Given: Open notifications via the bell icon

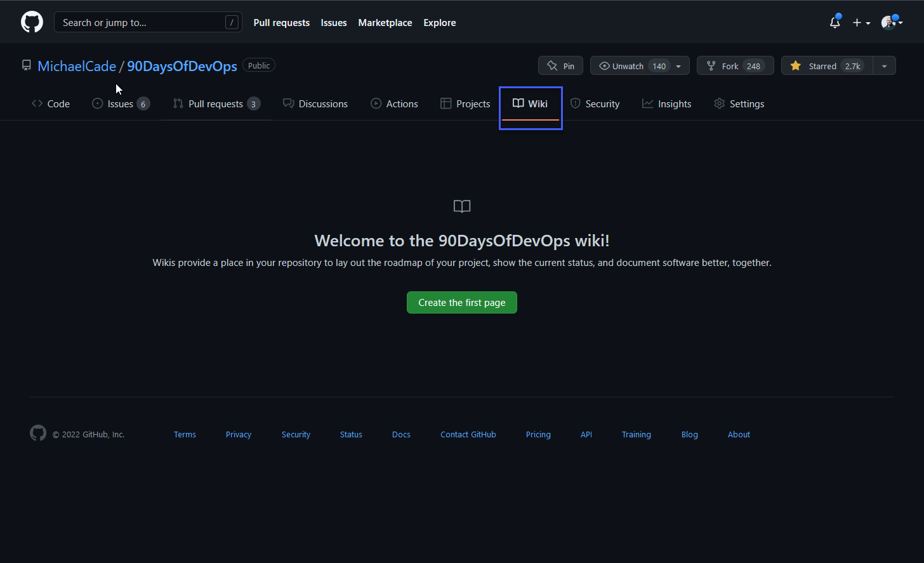Looking at the screenshot, I should point(833,22).
